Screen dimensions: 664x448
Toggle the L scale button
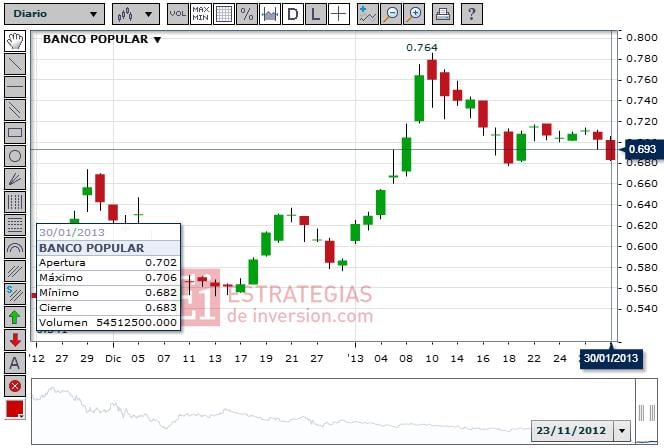(315, 14)
